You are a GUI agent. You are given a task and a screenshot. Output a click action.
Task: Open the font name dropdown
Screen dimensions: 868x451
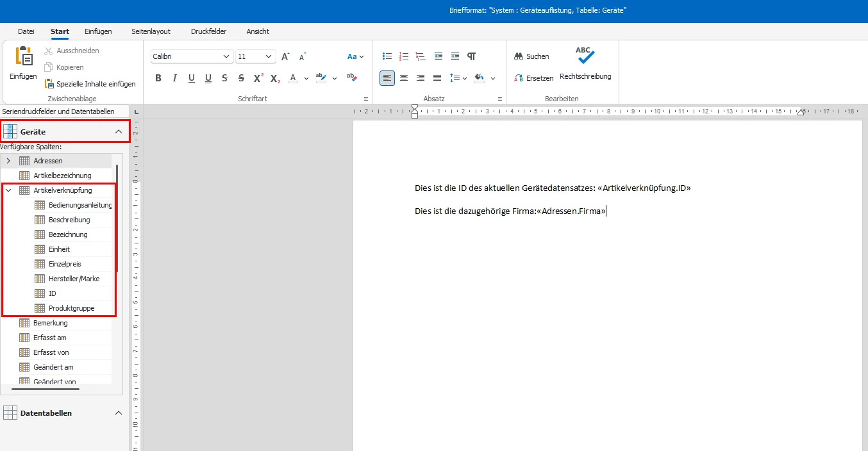click(x=226, y=56)
